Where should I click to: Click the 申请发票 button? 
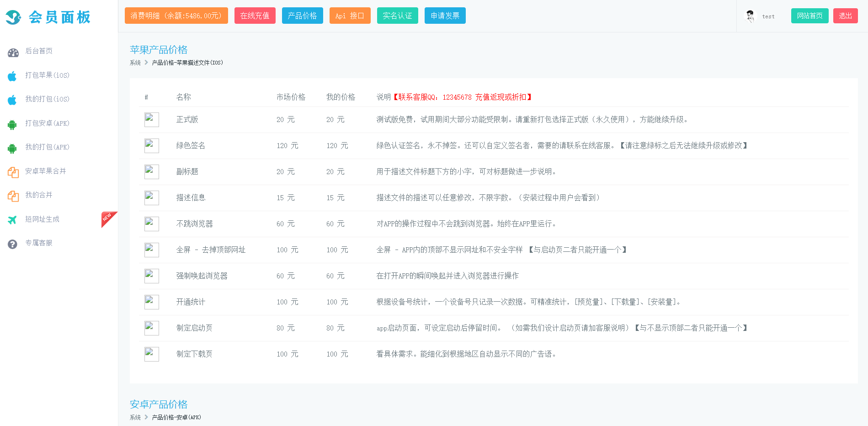tap(445, 16)
